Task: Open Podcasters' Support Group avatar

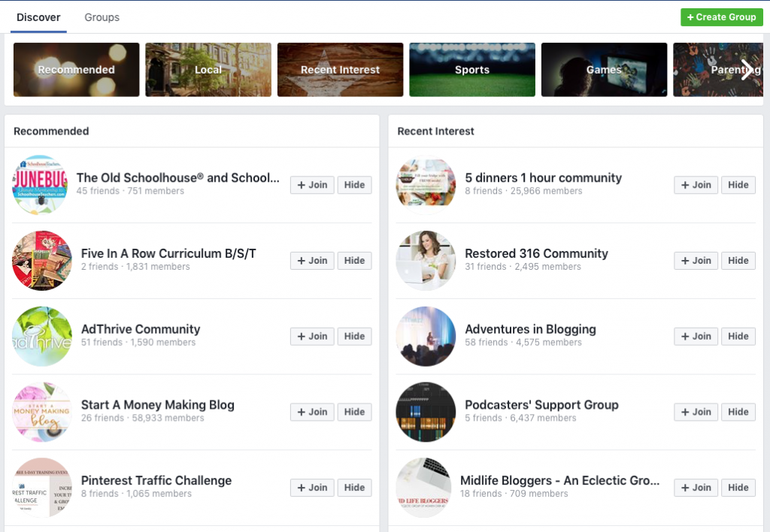Action: tap(426, 412)
